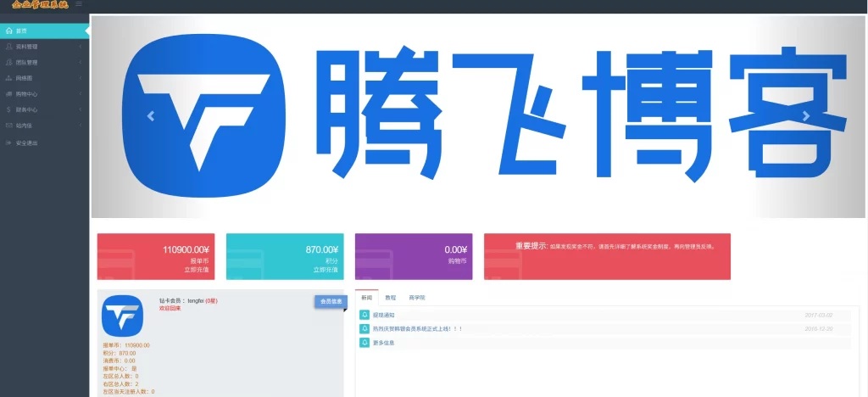Click 消费币: 0.00 in profile card
Screen dimensions: 868x397
click(119, 361)
